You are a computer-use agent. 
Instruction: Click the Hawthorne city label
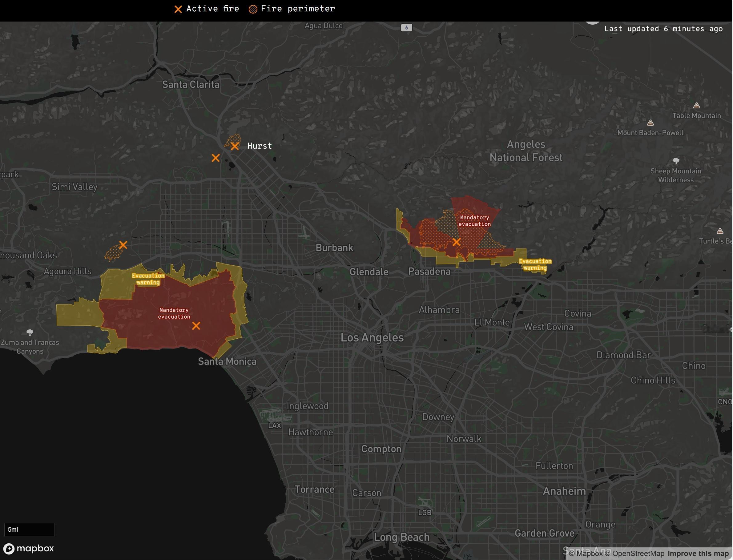click(310, 432)
